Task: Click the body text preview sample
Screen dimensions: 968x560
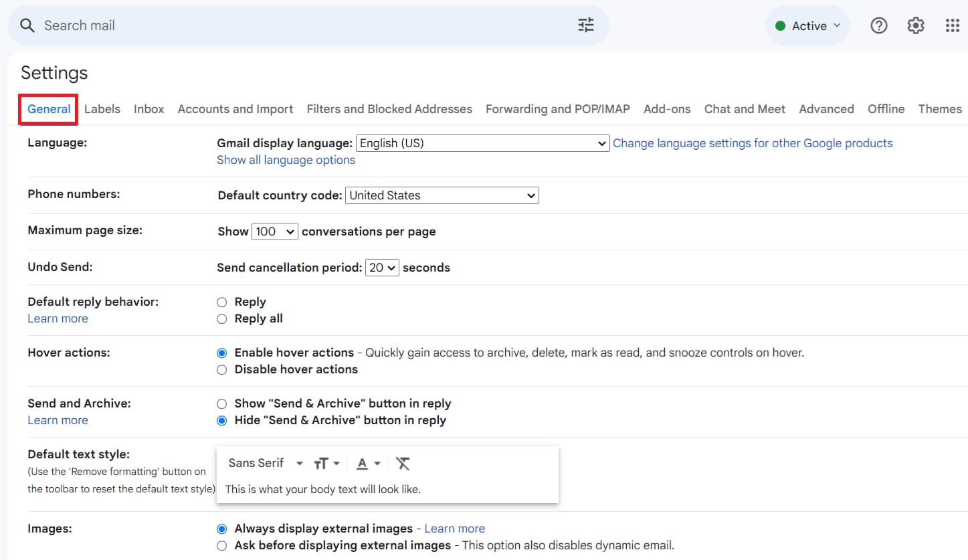Action: pos(323,489)
